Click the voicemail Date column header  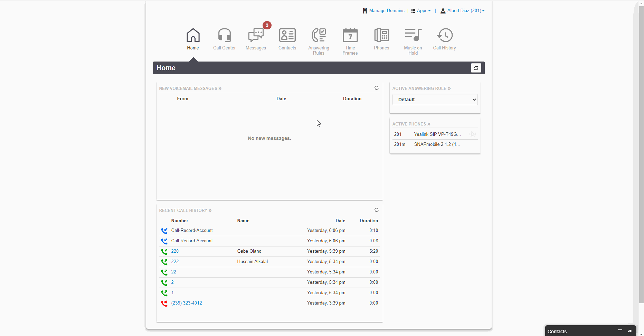(281, 99)
